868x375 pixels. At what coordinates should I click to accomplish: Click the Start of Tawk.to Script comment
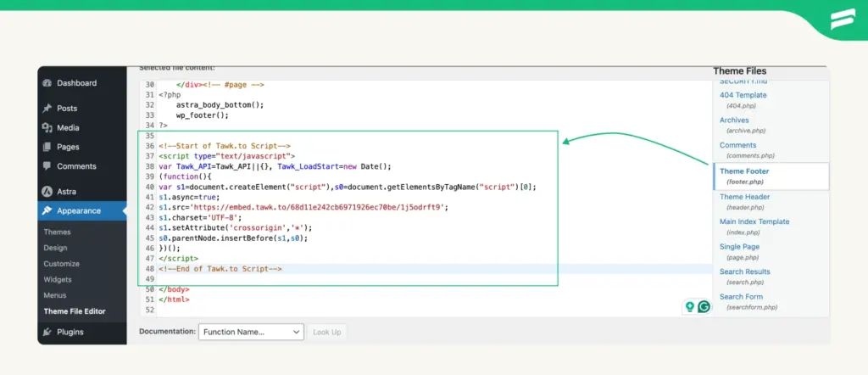(224, 146)
